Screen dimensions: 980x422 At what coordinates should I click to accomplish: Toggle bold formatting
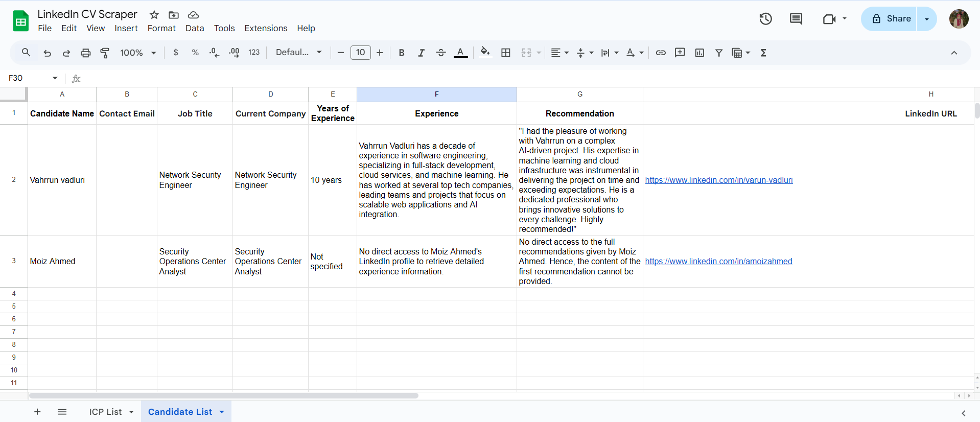tap(402, 53)
